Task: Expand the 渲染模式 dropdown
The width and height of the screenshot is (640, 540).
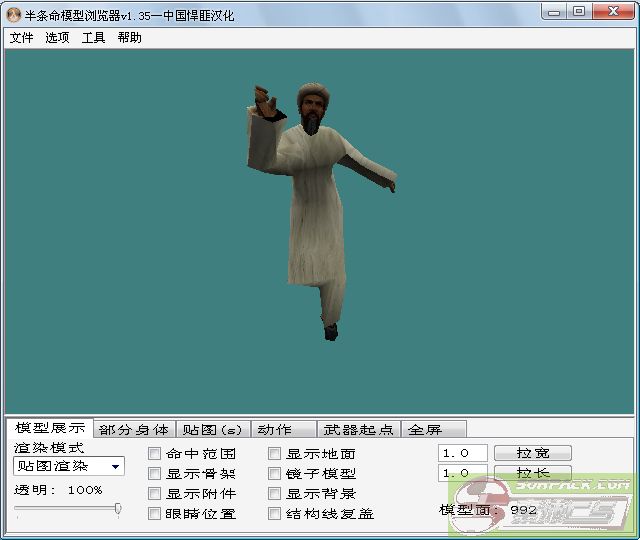Action: (116, 467)
